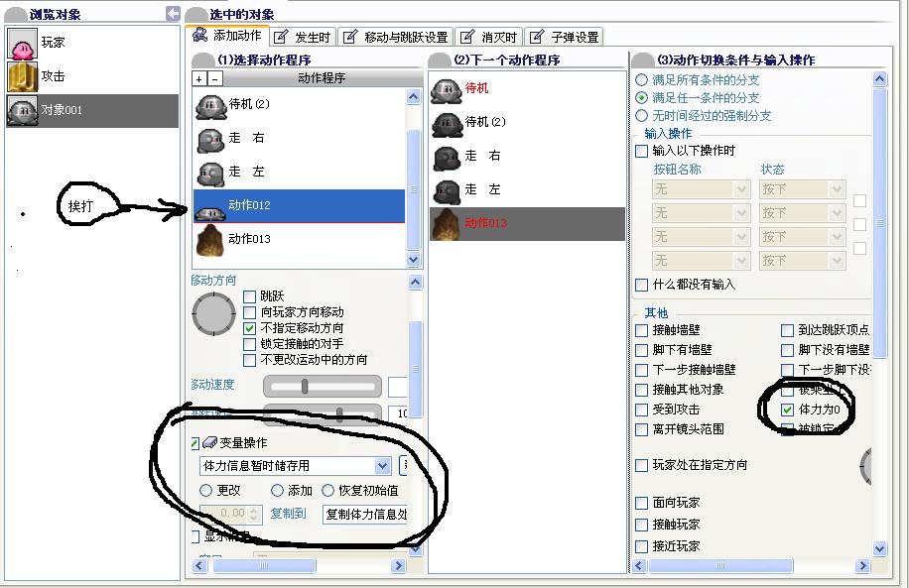Image resolution: width=909 pixels, height=588 pixels.
Task: Choose 待机 (2) icon in next action list
Action: click(x=447, y=123)
